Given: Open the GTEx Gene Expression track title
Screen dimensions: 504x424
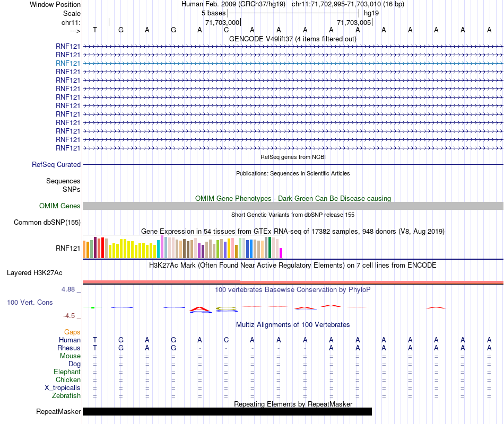Looking at the screenshot, I should point(293,231).
